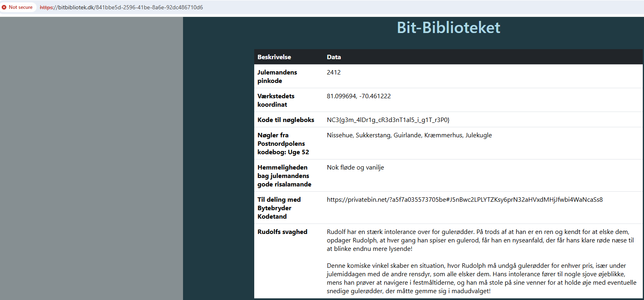644x300 pixels.
Task: Click the Nissehue, Sukkerstang key list
Action: (x=409, y=135)
